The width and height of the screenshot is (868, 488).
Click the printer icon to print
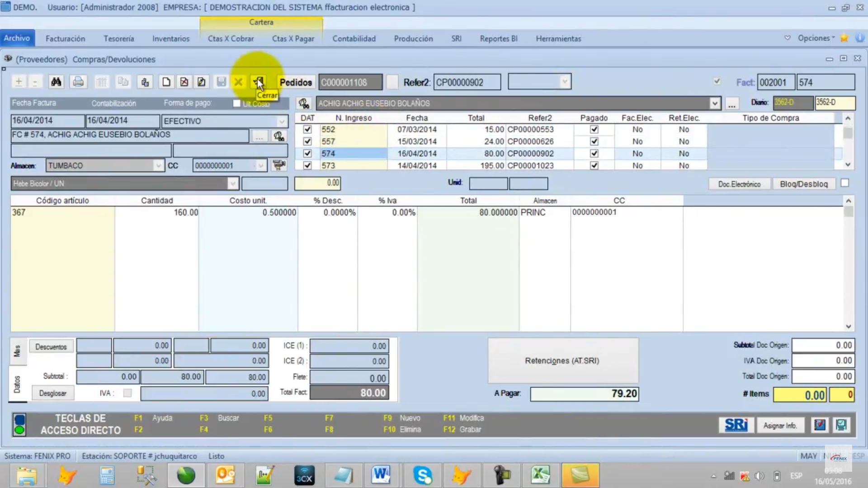tap(78, 82)
